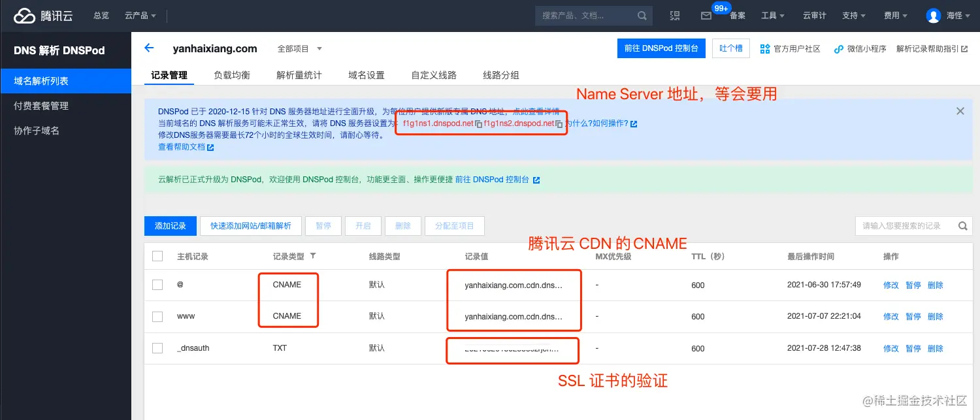Click 删除 for the @ record
The width and height of the screenshot is (980, 420).
pos(936,285)
